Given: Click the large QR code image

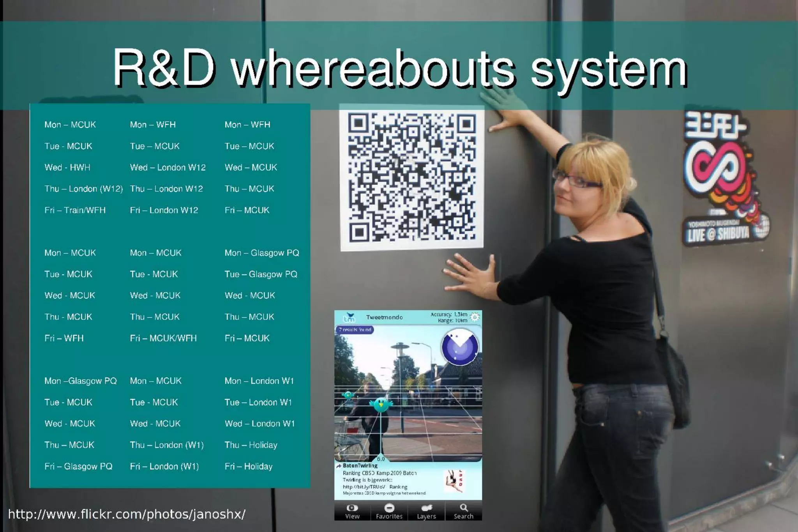Looking at the screenshot, I should tap(412, 177).
